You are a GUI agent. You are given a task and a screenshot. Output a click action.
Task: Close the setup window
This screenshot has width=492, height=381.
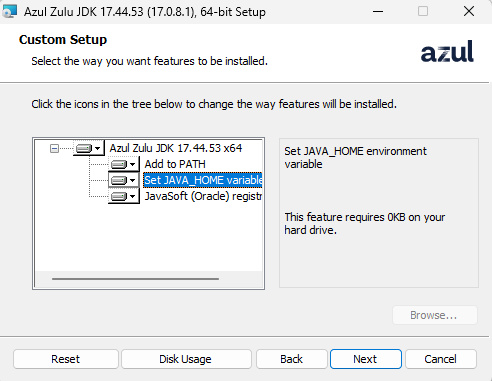pos(469,12)
